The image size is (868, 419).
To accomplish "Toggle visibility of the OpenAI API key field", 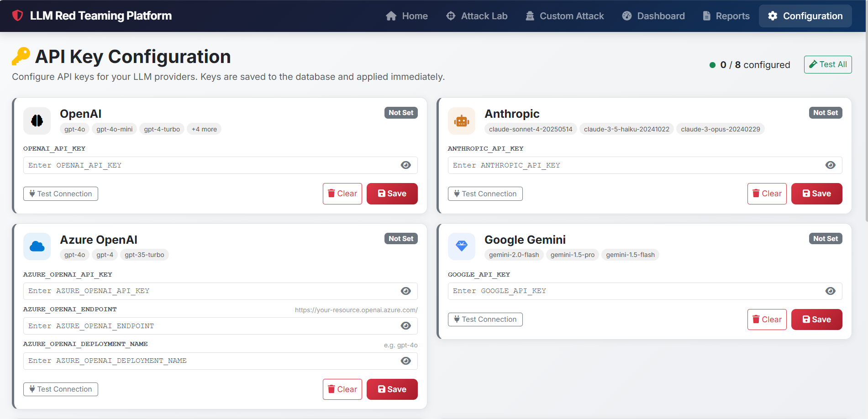I will (406, 165).
